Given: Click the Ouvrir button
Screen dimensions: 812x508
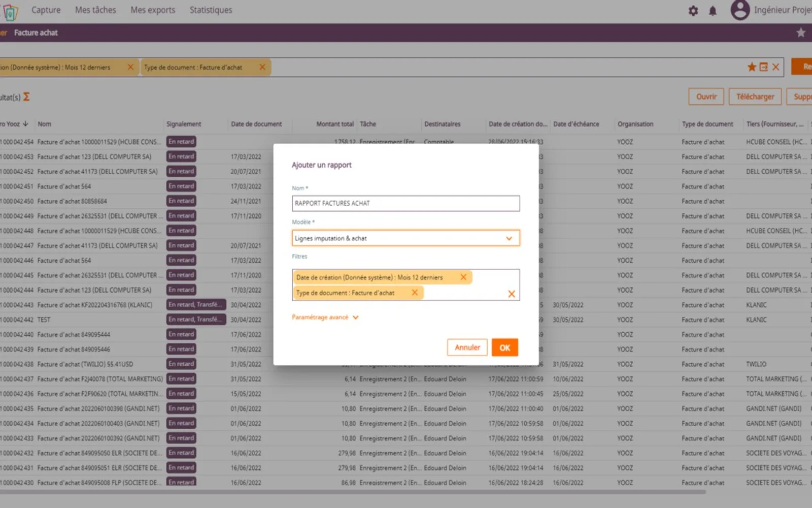Looking at the screenshot, I should [x=706, y=97].
